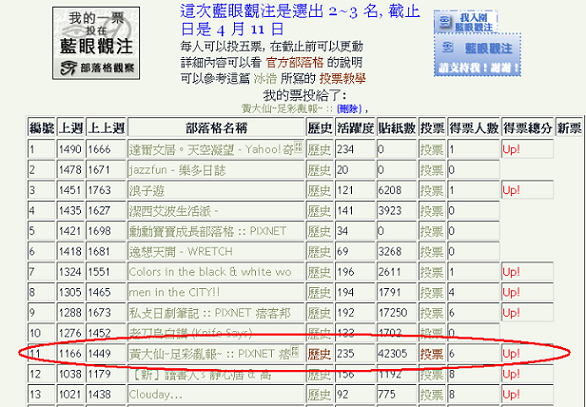Image resolution: width=586 pixels, height=407 pixels.
Task: Click 歷史 link for 逸想天開 row
Action: [x=320, y=252]
